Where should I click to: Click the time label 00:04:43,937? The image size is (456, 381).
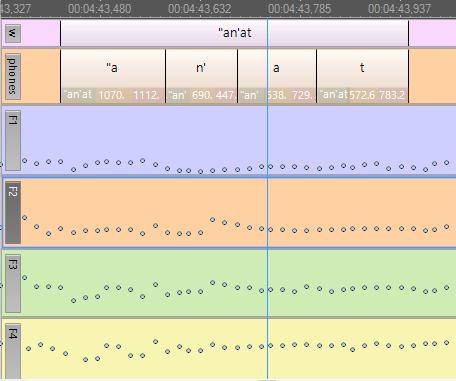pyautogui.click(x=399, y=9)
